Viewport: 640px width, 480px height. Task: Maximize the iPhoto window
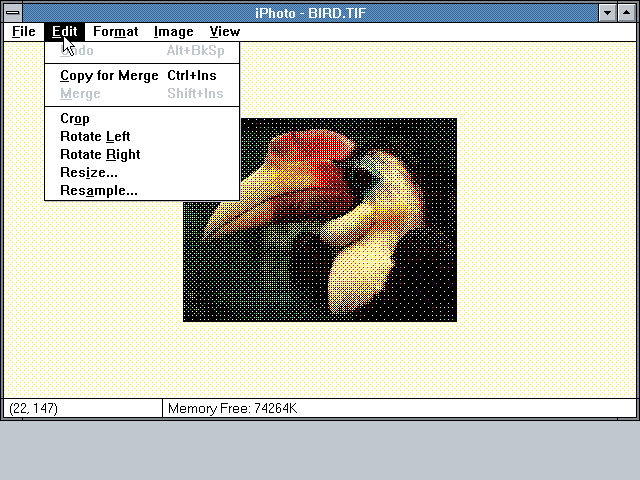click(x=626, y=13)
